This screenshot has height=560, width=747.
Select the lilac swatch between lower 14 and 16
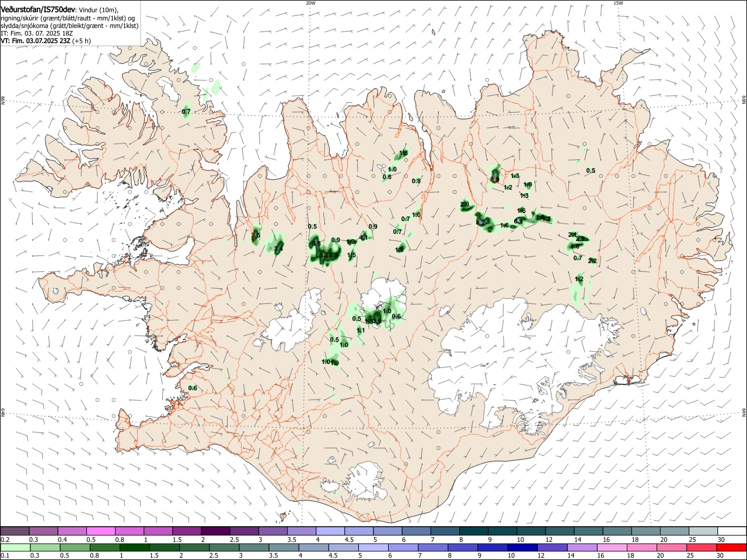582,548
